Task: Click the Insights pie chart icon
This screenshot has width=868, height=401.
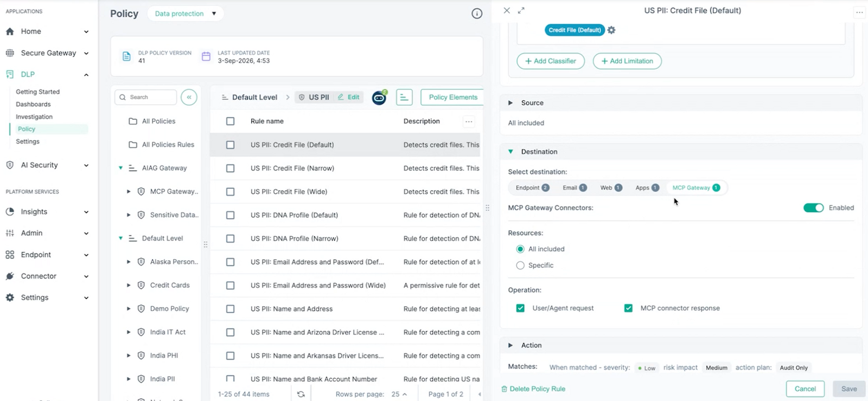Action: (10, 212)
